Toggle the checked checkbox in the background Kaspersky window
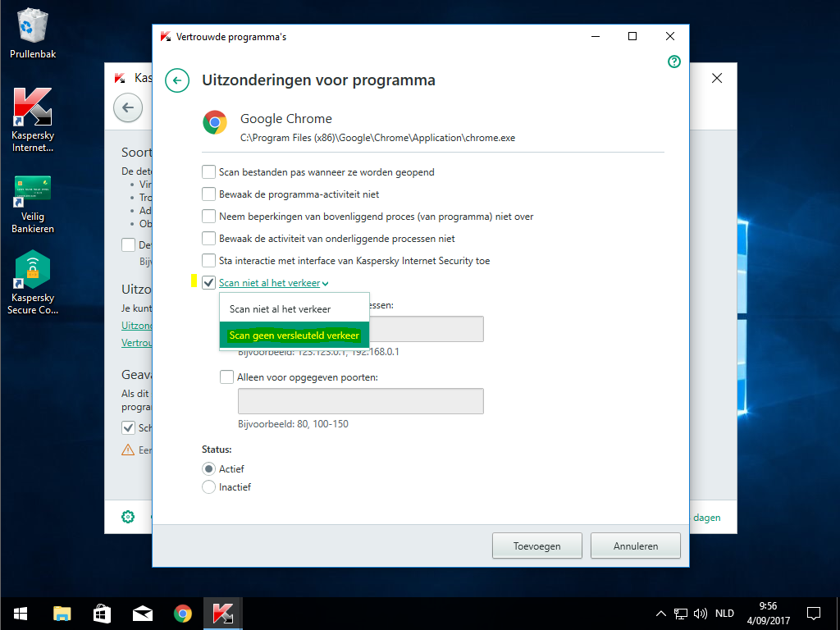Screen dimensions: 840x630 128,427
